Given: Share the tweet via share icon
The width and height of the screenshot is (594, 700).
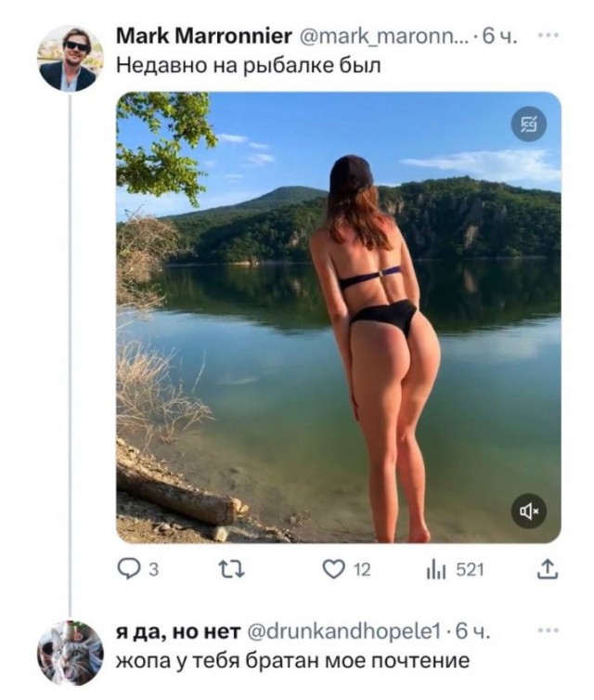Looking at the screenshot, I should 548,568.
